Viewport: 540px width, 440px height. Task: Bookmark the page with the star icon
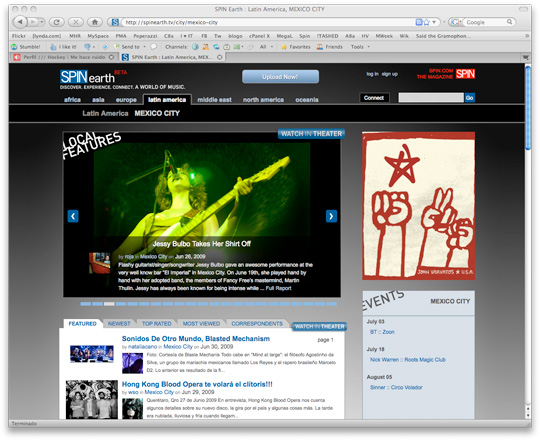(x=427, y=22)
